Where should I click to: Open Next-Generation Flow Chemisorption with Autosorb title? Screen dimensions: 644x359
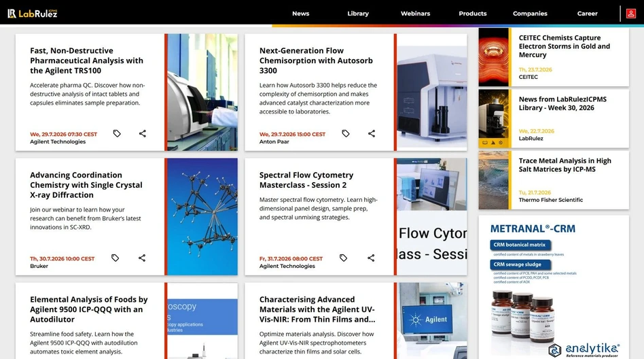click(317, 61)
